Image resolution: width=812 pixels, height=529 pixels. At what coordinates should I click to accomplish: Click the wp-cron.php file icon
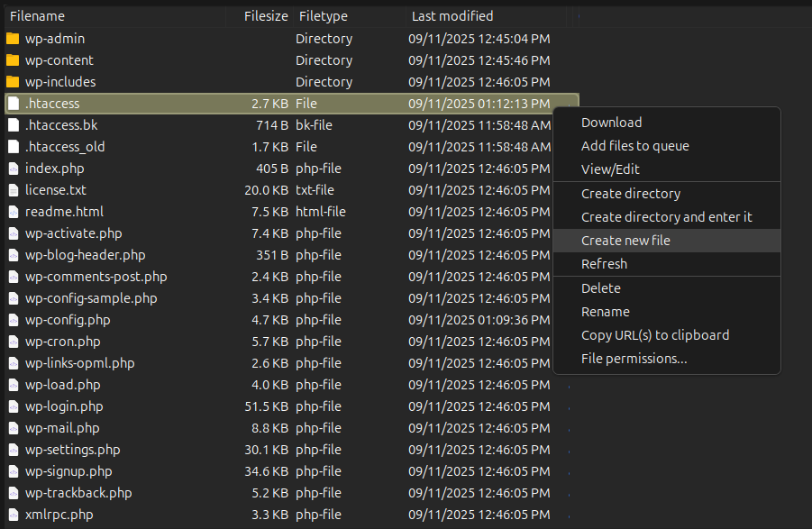pyautogui.click(x=14, y=342)
